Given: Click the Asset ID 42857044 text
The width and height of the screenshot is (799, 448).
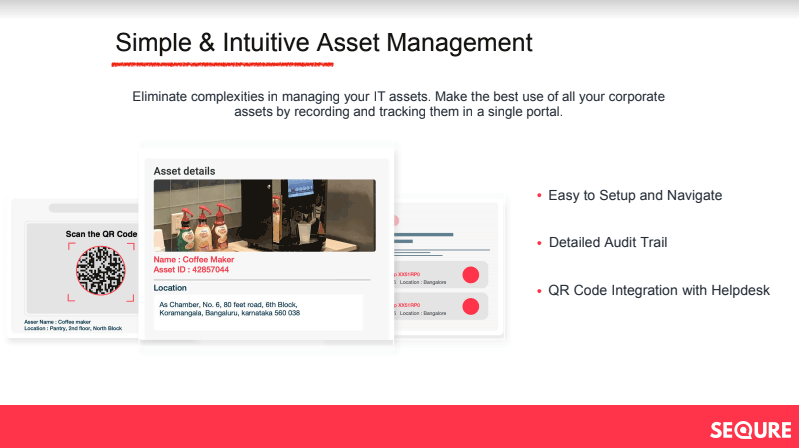Looking at the screenshot, I should pos(191,269).
